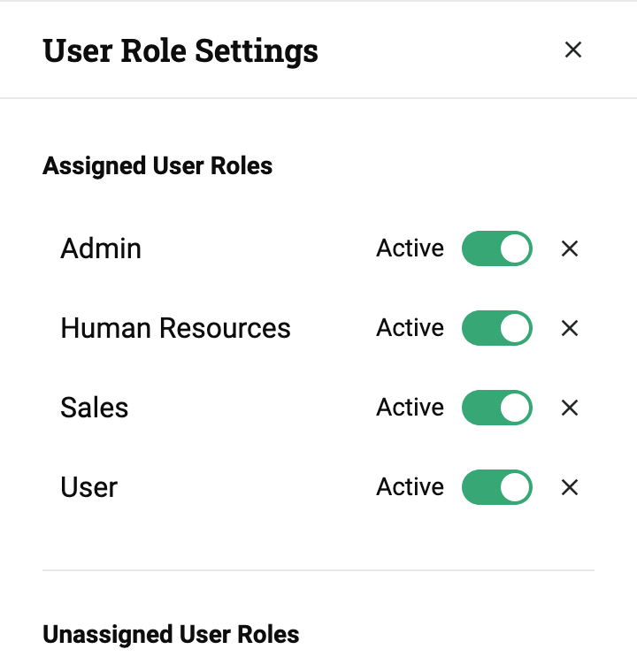Click the User role name

(88, 487)
